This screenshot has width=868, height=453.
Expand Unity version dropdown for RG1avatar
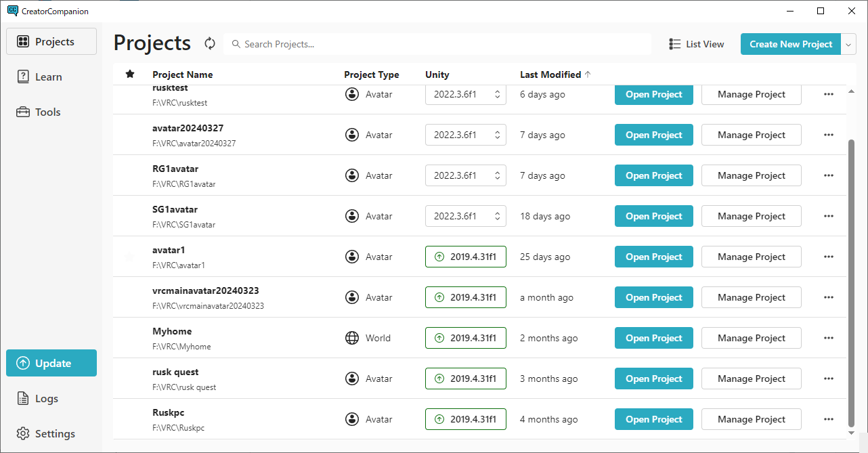[498, 175]
